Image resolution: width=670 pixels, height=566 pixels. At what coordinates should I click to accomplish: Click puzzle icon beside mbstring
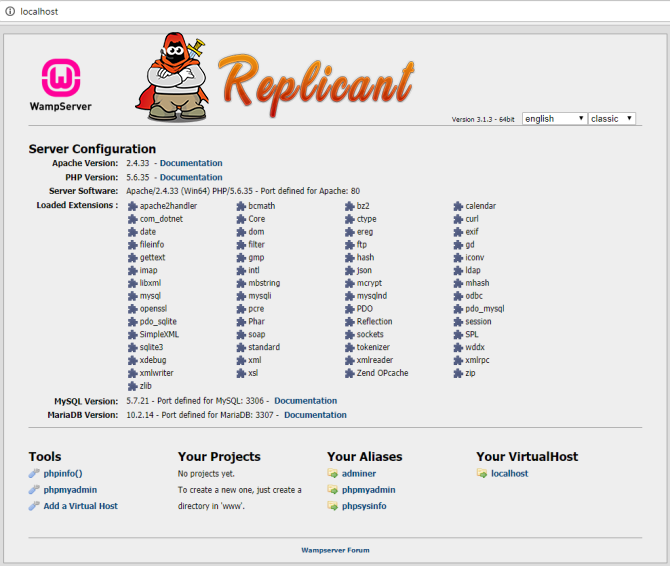click(241, 283)
